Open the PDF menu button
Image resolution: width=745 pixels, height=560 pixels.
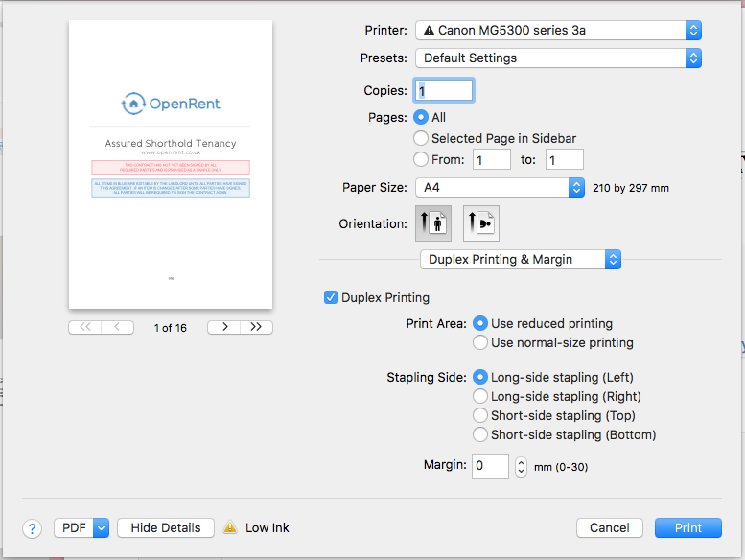(81, 527)
